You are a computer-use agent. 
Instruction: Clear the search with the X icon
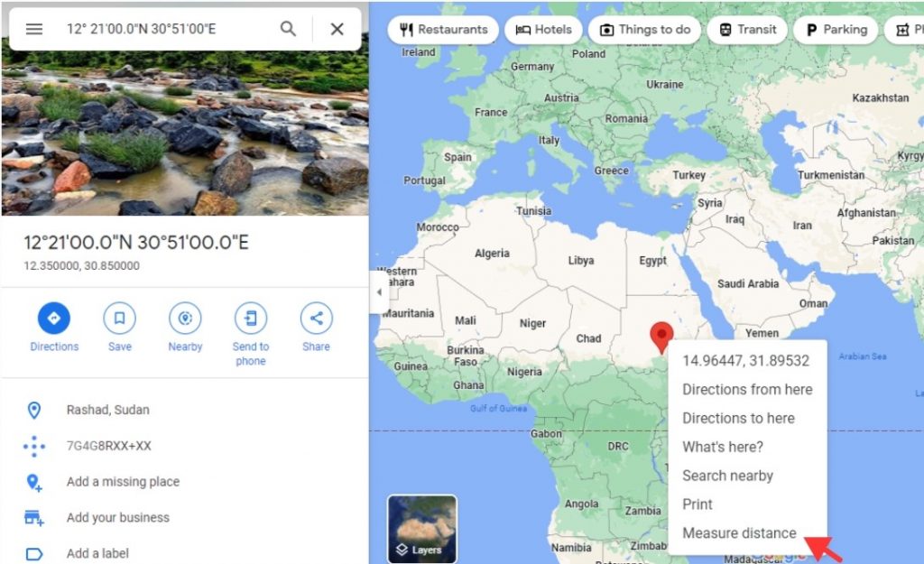tap(337, 29)
